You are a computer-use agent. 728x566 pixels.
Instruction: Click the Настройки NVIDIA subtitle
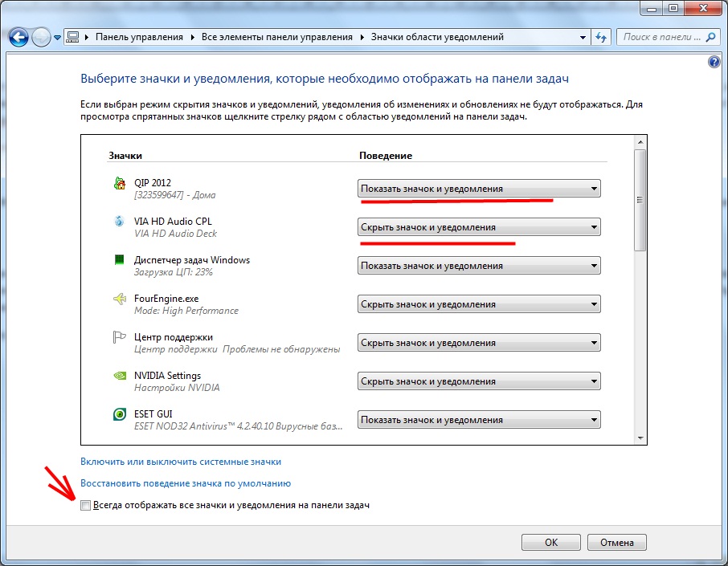[177, 388]
